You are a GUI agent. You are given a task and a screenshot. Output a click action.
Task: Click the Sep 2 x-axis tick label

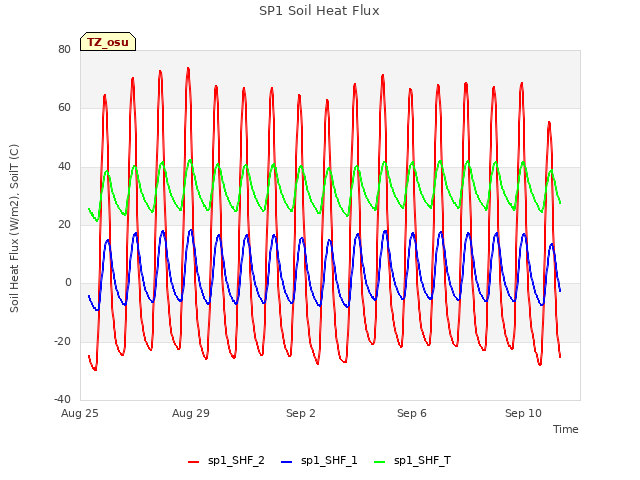[x=301, y=413]
